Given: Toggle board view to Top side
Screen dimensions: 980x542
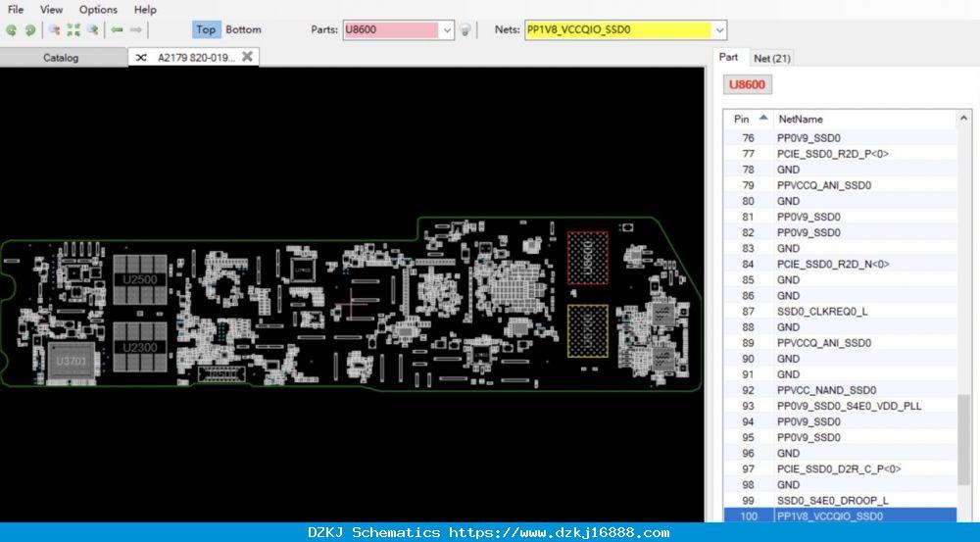Looking at the screenshot, I should (x=206, y=29).
